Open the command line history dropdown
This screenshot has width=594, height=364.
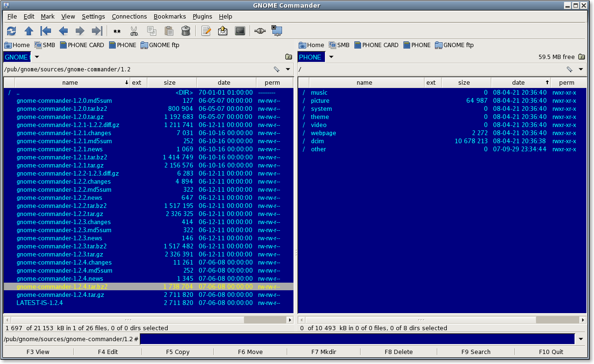click(x=581, y=339)
